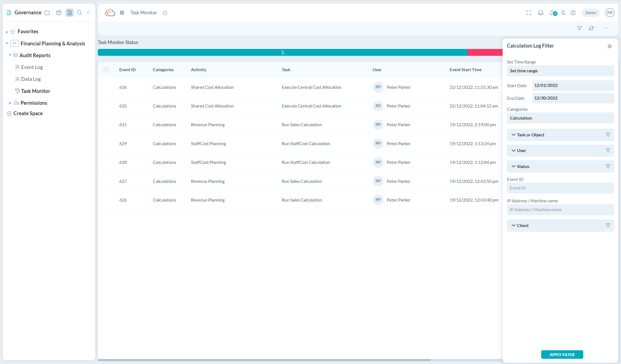Collapse the Task or Object filter section

(x=514, y=135)
